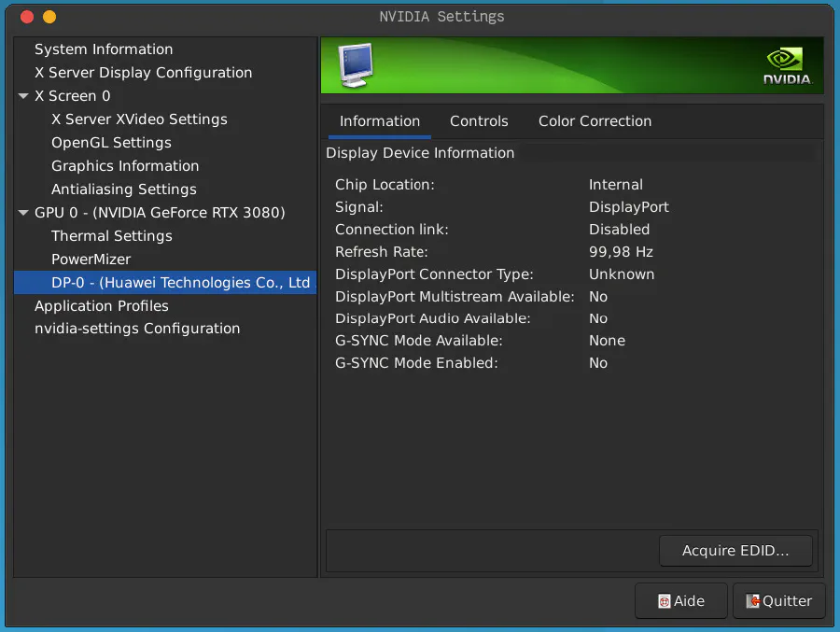The width and height of the screenshot is (840, 632).
Task: Click the Quitter button to exit
Action: 778,601
